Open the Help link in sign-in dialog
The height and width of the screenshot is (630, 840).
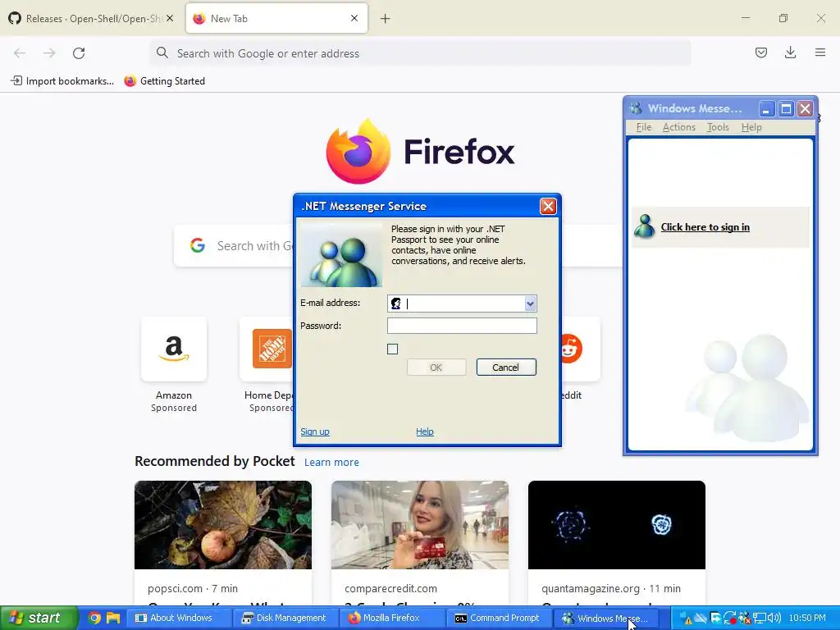coord(425,431)
